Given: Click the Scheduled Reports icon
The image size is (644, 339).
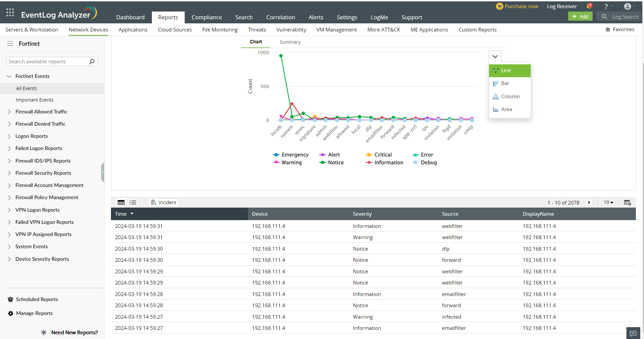Looking at the screenshot, I should pyautogui.click(x=10, y=299).
